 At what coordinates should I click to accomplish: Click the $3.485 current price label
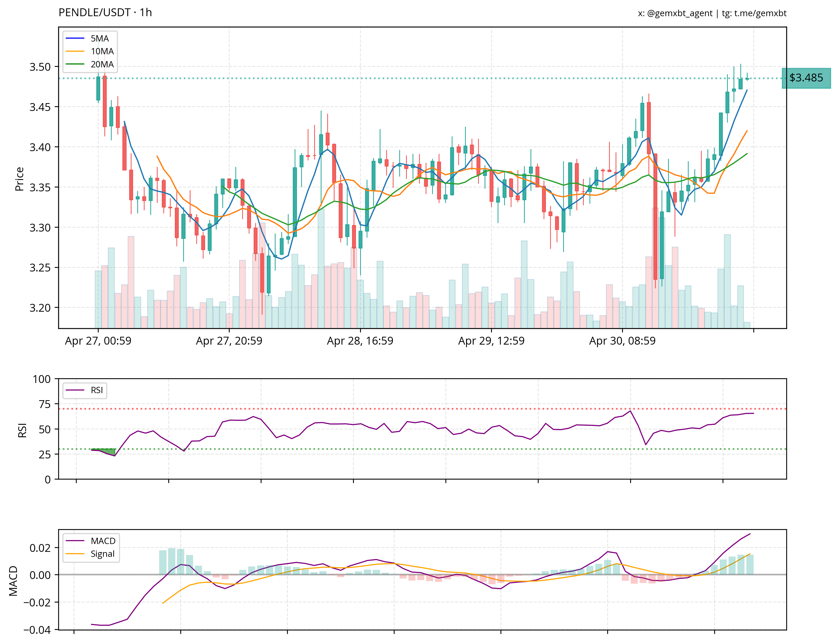[806, 78]
